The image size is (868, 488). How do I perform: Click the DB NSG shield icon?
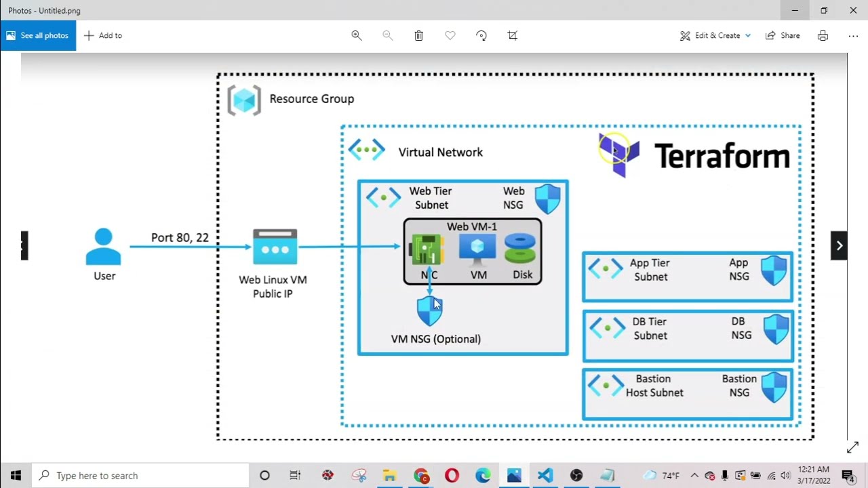(776, 329)
